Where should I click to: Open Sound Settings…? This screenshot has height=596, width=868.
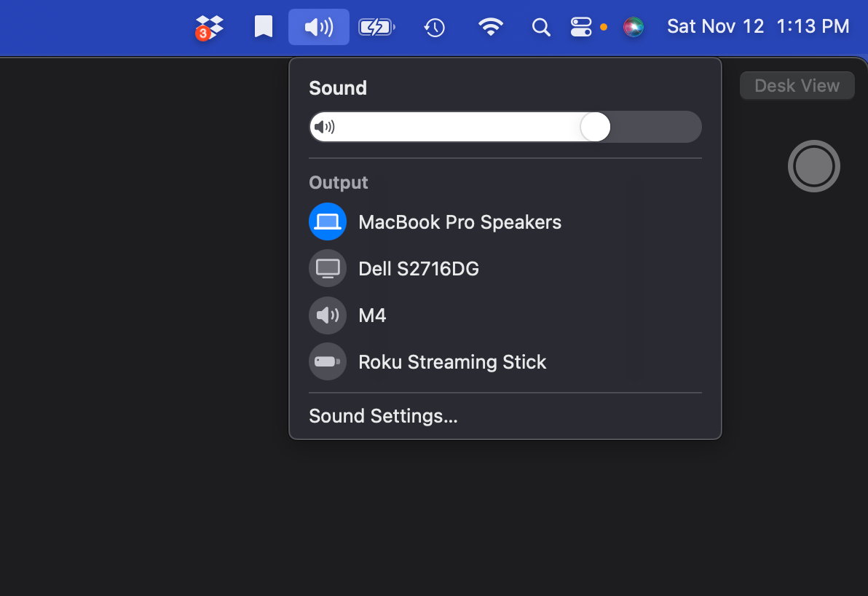(383, 416)
